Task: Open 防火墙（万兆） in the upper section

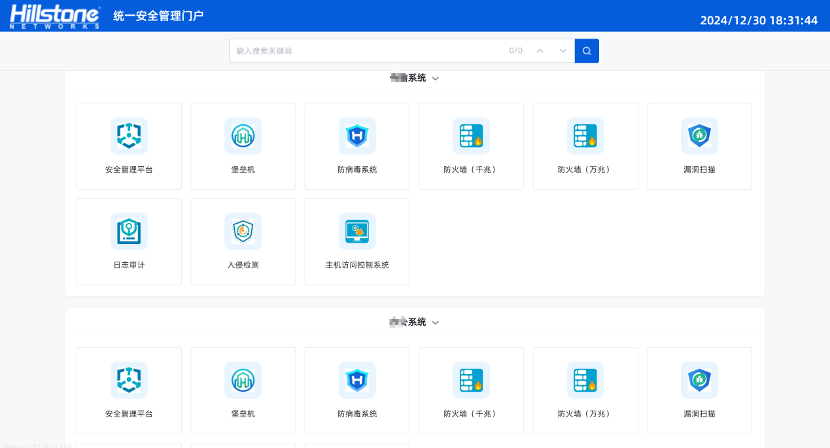Action: pyautogui.click(x=585, y=135)
